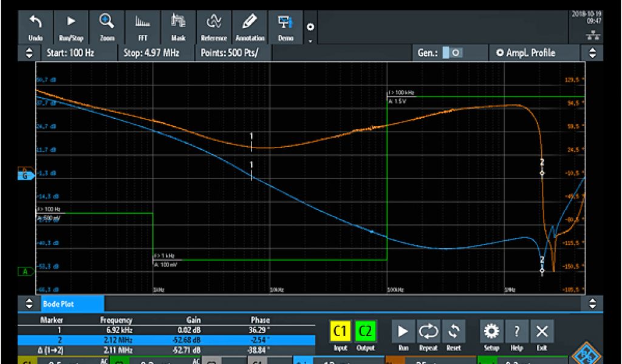Launch the Demo toolbar icon
This screenshot has width=622, height=364.
click(x=285, y=27)
